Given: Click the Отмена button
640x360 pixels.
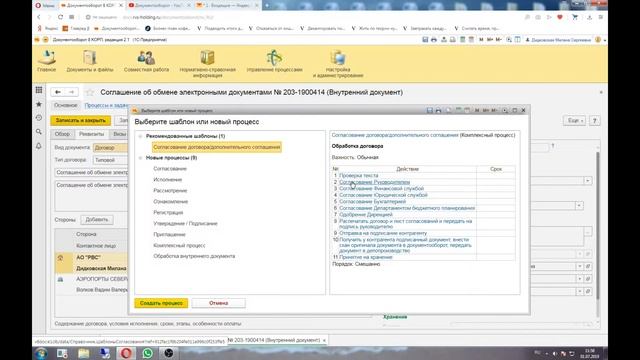Looking at the screenshot, I should [218, 303].
